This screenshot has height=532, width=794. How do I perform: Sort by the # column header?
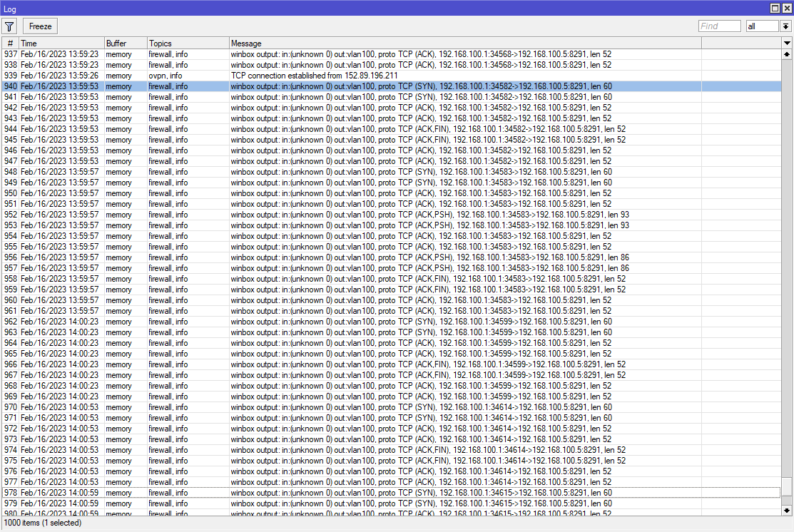(x=10, y=44)
